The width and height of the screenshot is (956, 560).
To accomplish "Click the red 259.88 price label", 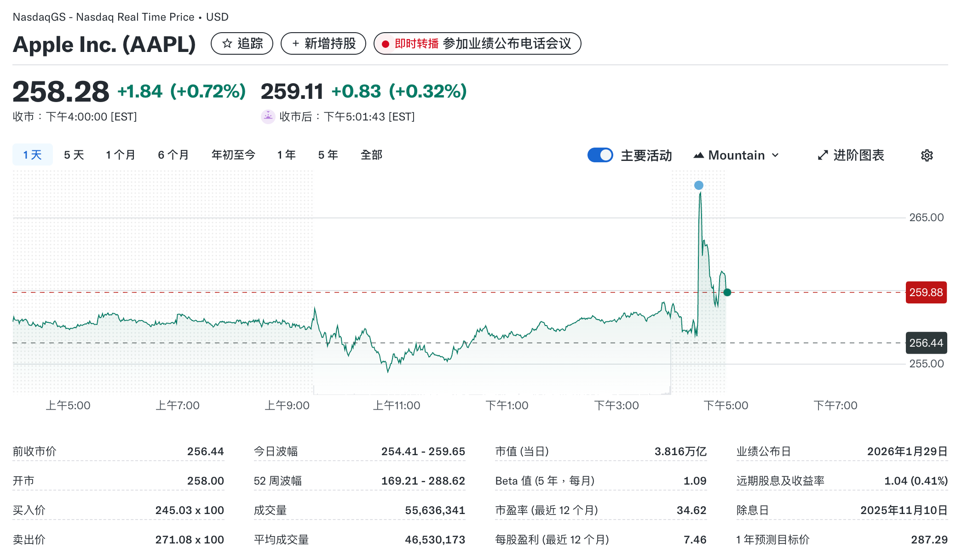I will tap(926, 292).
